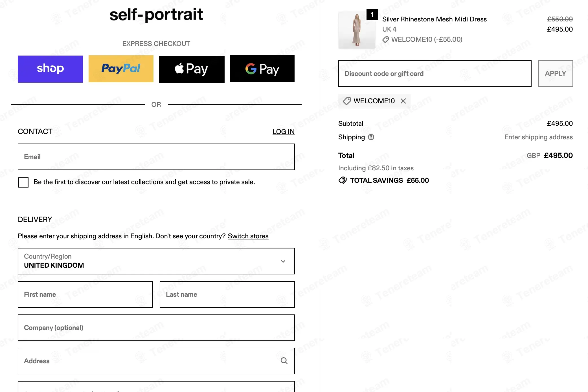Open the dress product thumbnail
This screenshot has height=392, width=588.
(x=357, y=30)
